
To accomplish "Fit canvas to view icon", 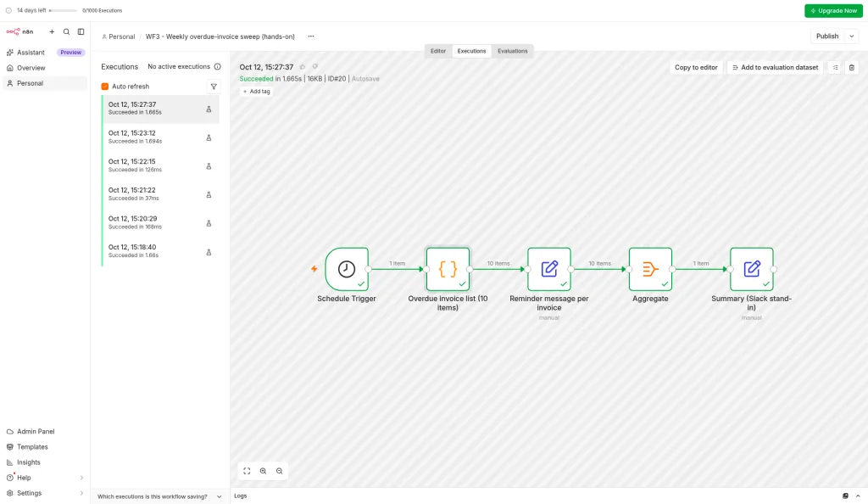I will click(247, 471).
